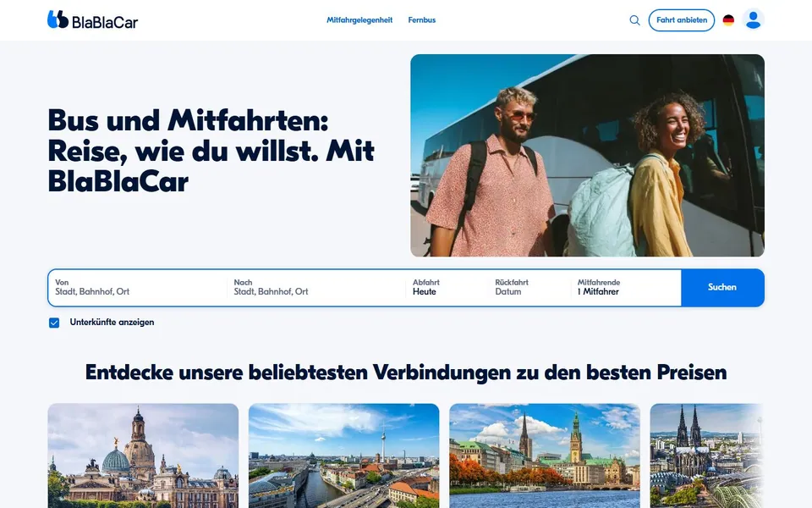Click the BlaBlaCar logo
The height and width of the screenshot is (508, 812).
tap(93, 19)
